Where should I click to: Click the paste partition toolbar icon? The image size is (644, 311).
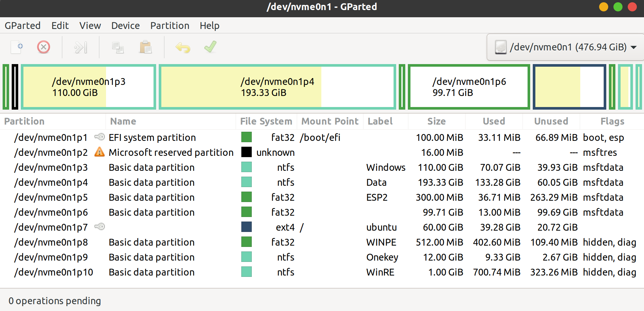(x=145, y=47)
